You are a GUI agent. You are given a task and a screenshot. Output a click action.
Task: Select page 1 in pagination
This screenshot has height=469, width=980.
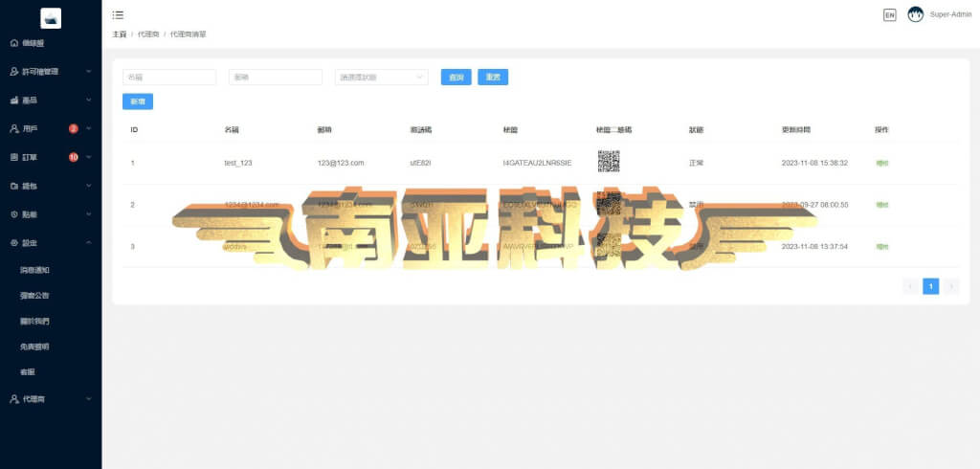tap(930, 286)
